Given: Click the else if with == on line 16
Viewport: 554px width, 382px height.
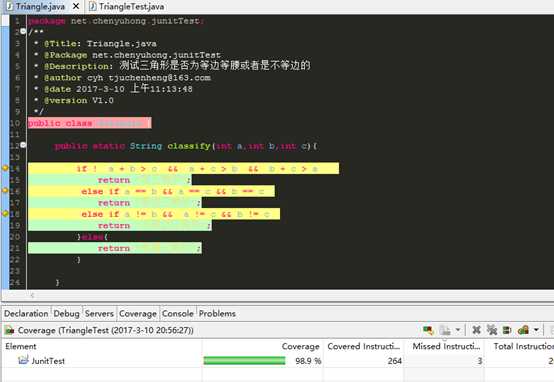Looking at the screenshot, I should tap(151, 191).
